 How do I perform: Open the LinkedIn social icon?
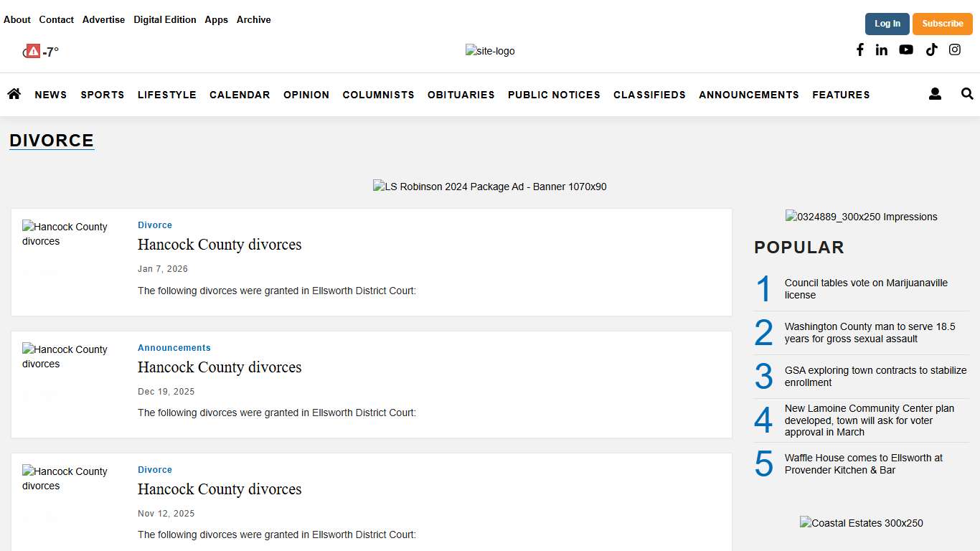tap(882, 50)
